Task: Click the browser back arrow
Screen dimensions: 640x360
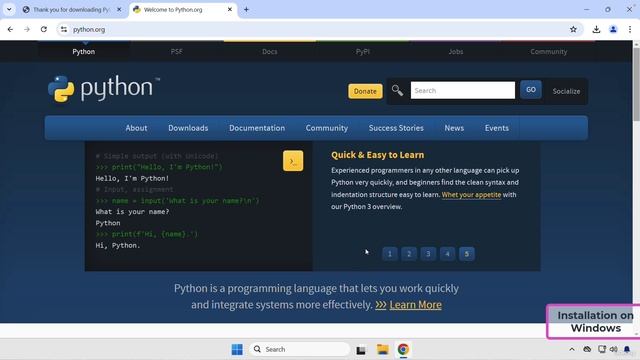Action: (10, 29)
